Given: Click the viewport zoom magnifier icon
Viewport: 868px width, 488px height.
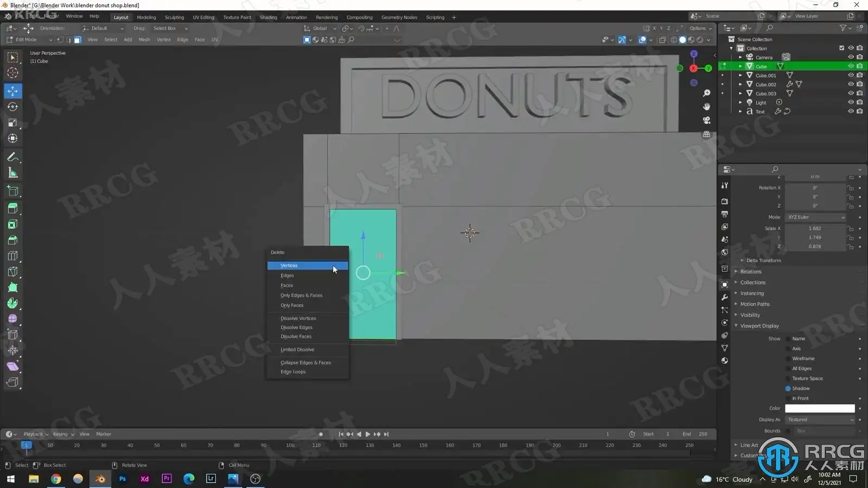Looking at the screenshot, I should point(706,93).
